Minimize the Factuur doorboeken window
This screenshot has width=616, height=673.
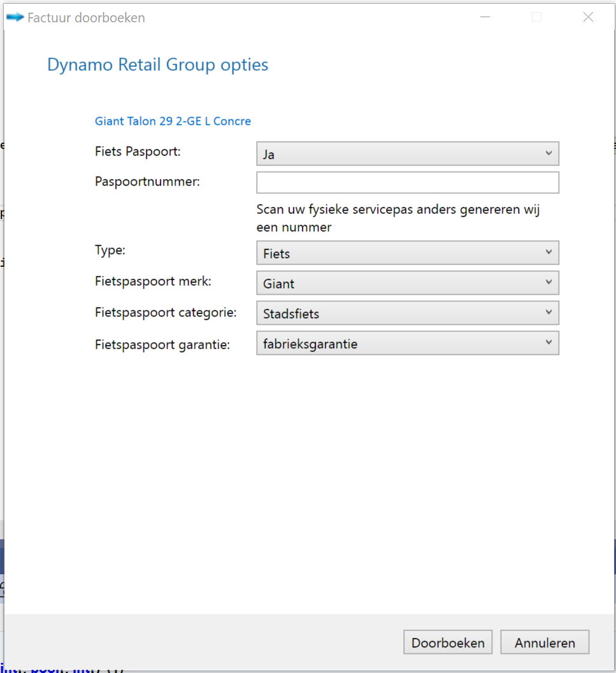coord(485,17)
